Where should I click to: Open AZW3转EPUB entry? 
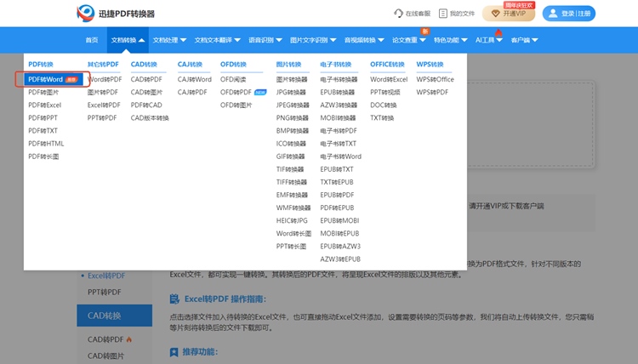pyautogui.click(x=340, y=259)
